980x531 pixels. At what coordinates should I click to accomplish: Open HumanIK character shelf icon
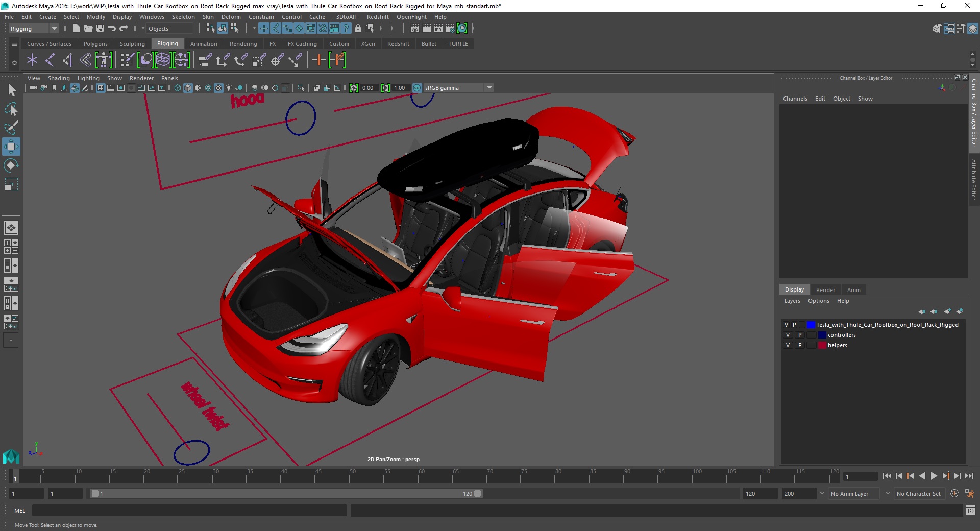click(104, 60)
